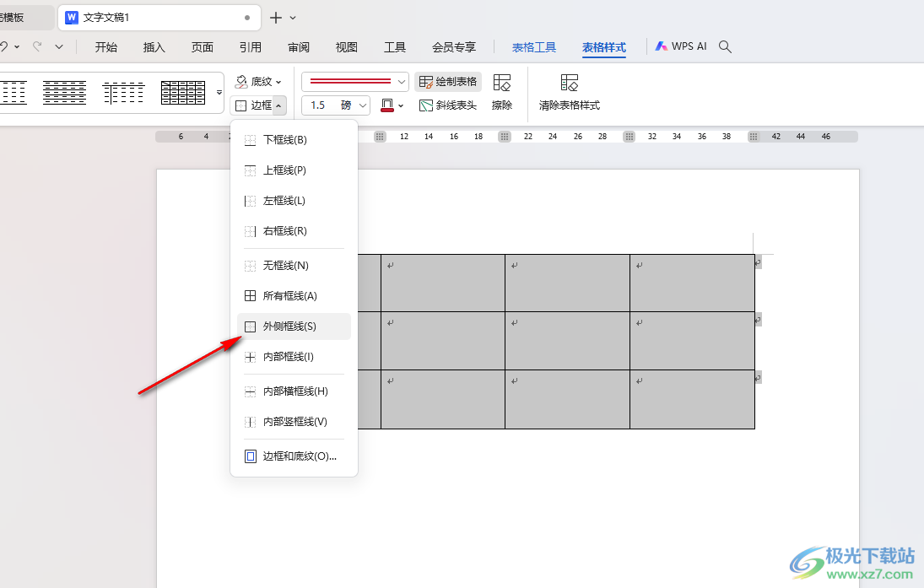Screen dimensions: 924x588
Task: Open WPS AI assistant
Action: [681, 47]
